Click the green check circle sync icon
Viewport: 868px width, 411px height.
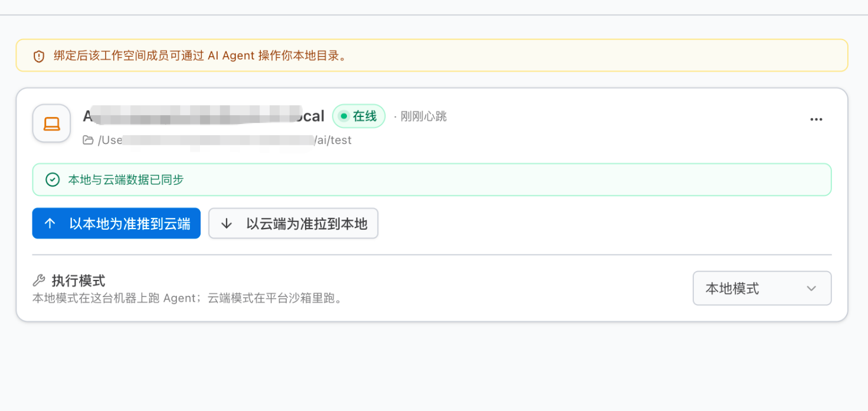point(53,180)
